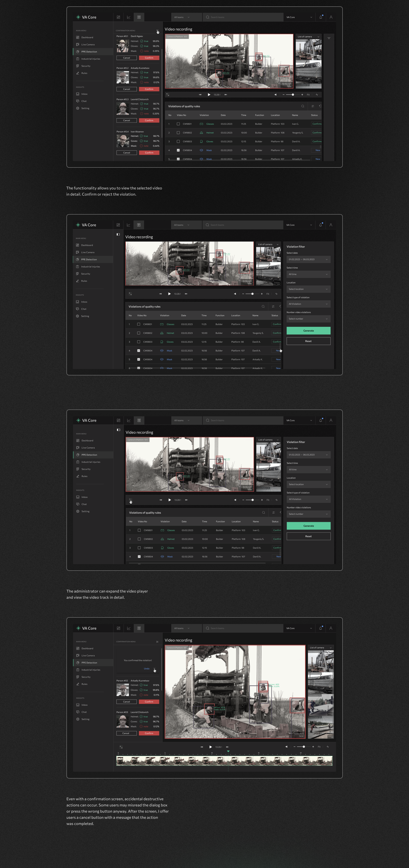
Task: Mute the video player volume in the third mockup
Action: (x=235, y=500)
